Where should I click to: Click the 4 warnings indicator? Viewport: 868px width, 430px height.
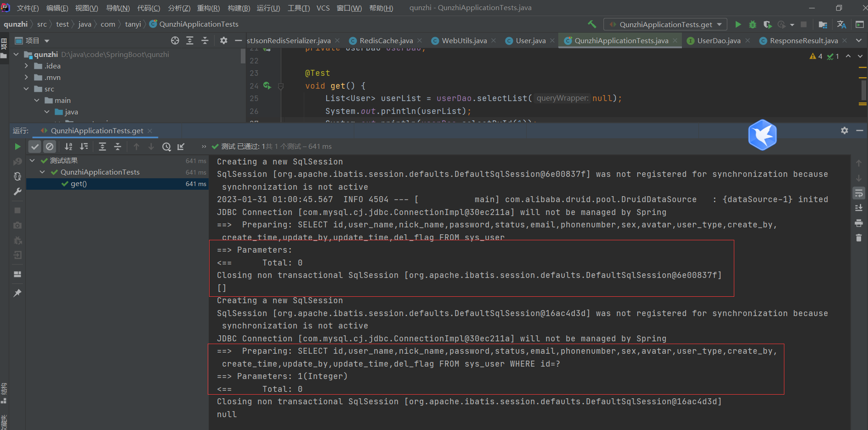[x=816, y=56]
